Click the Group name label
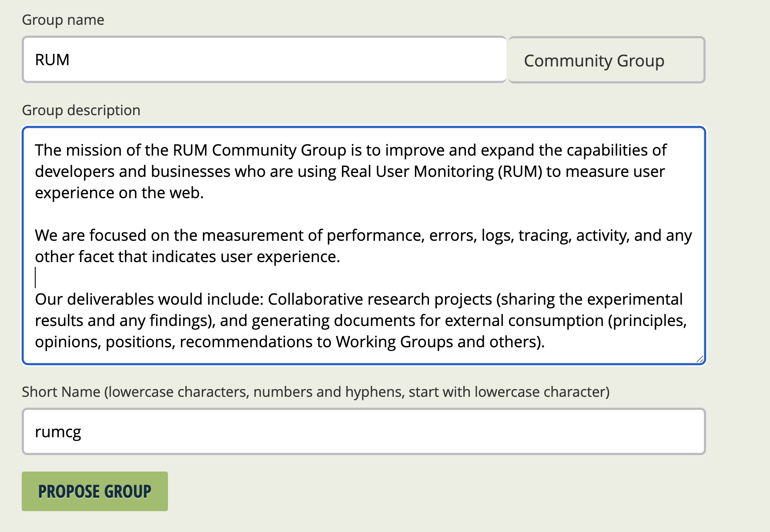 point(63,20)
